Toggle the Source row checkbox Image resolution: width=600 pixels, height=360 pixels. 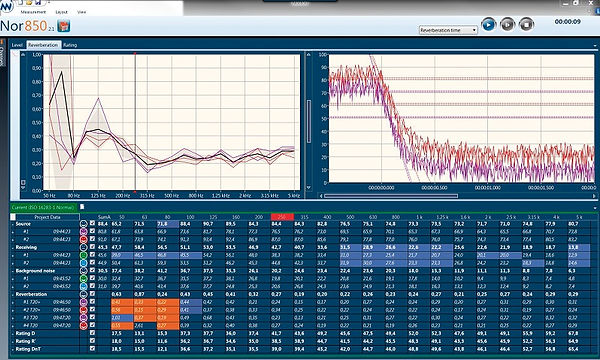click(92, 223)
